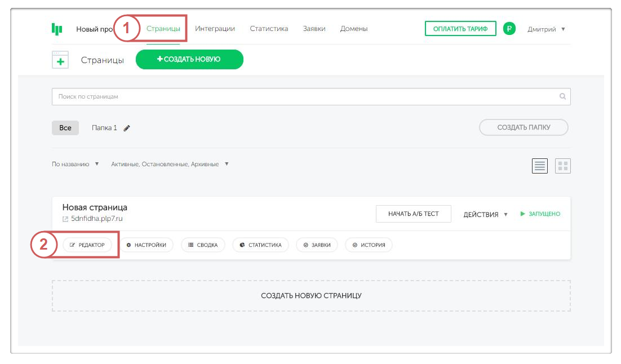621x364 pixels.
Task: Click the Оплатить тариф button
Action: pos(460,29)
